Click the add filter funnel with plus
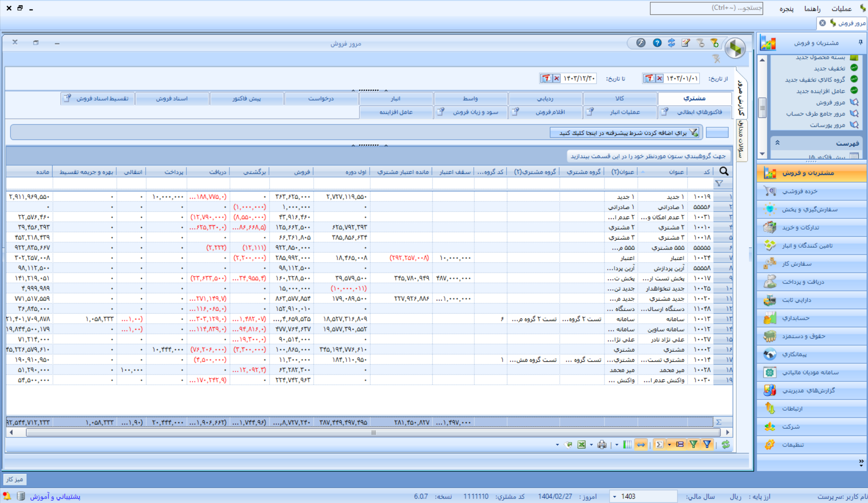This screenshot has width=868, height=503. tap(715, 43)
